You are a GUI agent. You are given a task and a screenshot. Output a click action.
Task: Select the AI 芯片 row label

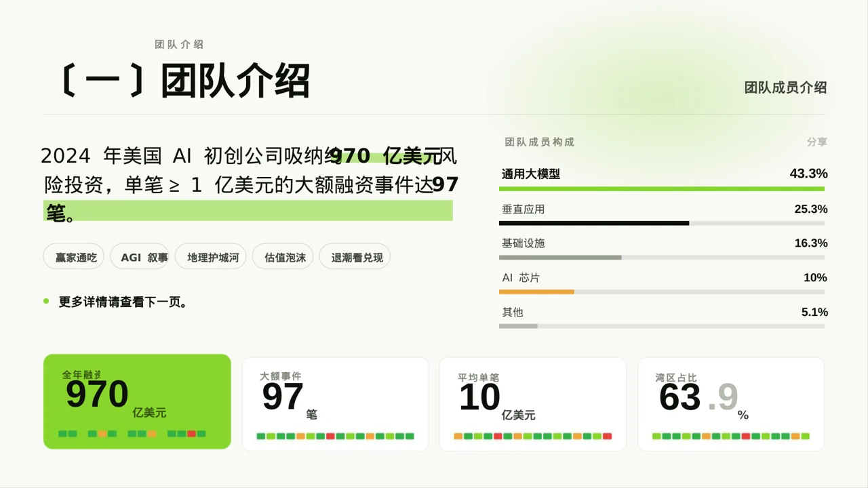point(521,278)
